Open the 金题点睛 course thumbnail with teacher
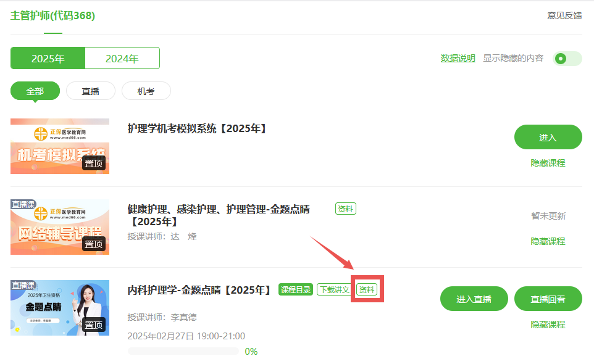The width and height of the screenshot is (594, 364). point(60,308)
